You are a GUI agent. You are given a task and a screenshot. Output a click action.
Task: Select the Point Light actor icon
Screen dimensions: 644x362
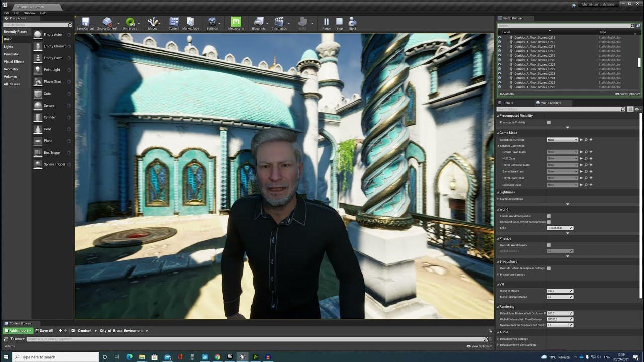(38, 70)
